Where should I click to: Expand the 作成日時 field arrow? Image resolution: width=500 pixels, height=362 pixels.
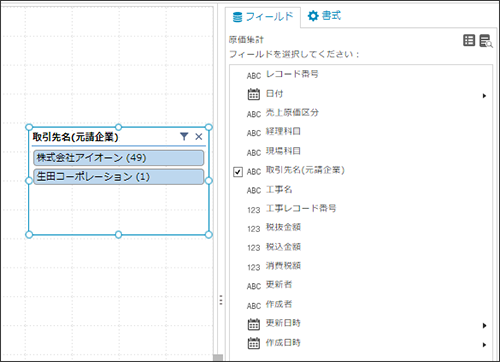484,345
